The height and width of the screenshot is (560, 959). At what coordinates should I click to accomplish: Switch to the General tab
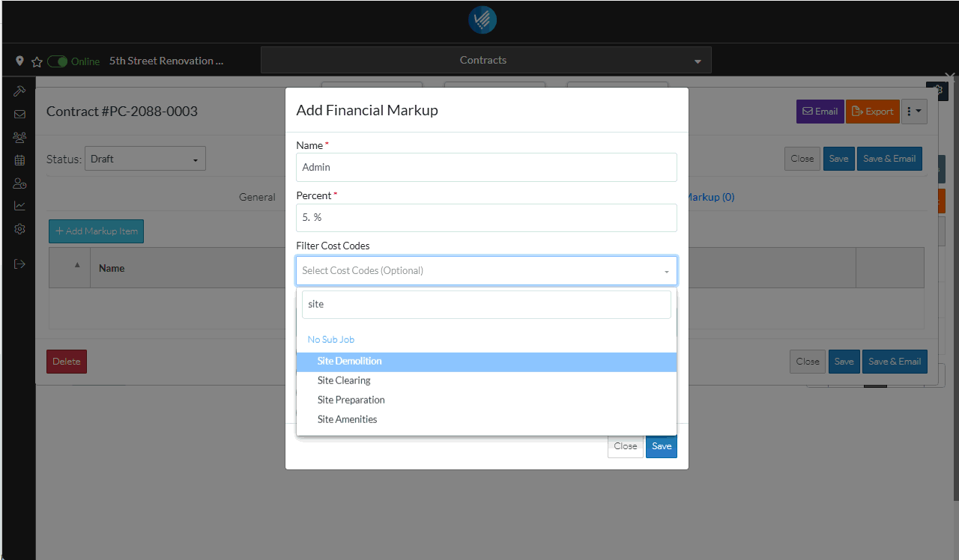click(257, 197)
